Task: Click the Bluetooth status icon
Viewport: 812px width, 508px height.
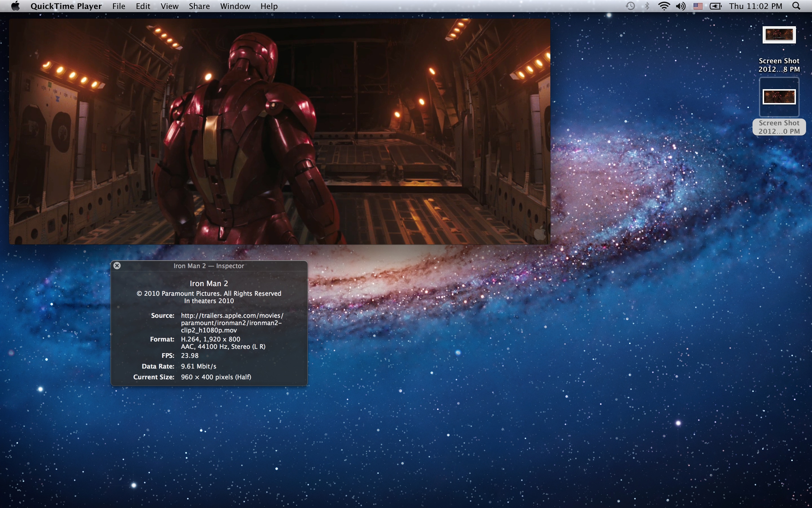Action: (647, 6)
